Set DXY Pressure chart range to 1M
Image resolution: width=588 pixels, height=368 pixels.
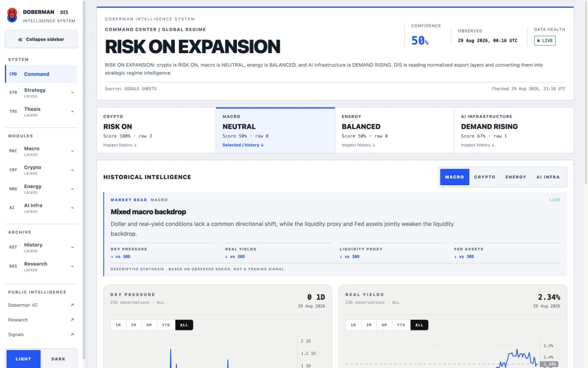click(x=118, y=325)
